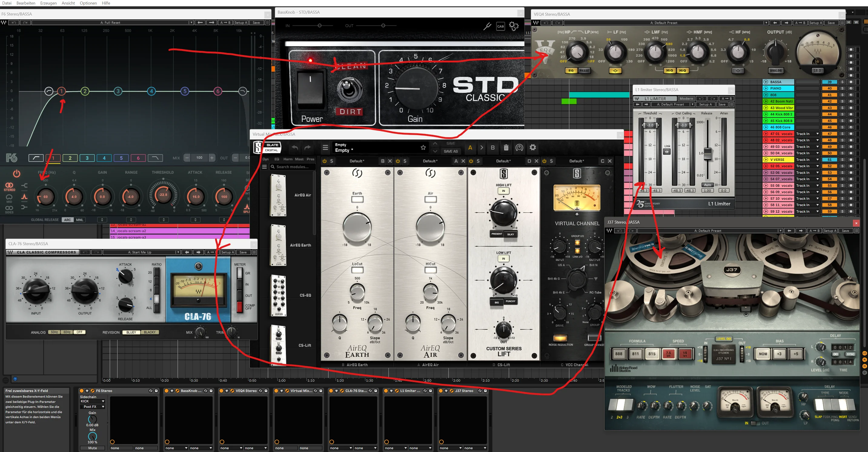This screenshot has height=452, width=868.
Task: Toggle the CS-Lift High Lift IN button
Action: [503, 191]
